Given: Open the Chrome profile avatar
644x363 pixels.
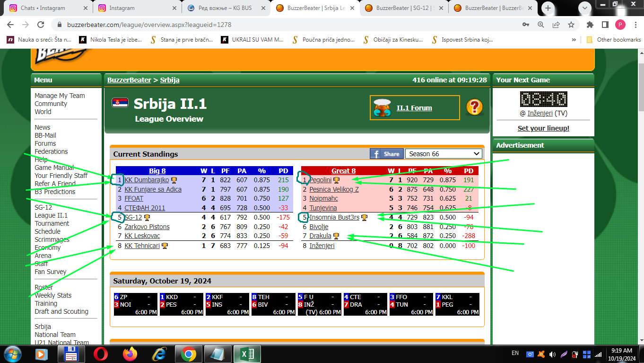Looking at the screenshot, I should click(x=620, y=25).
